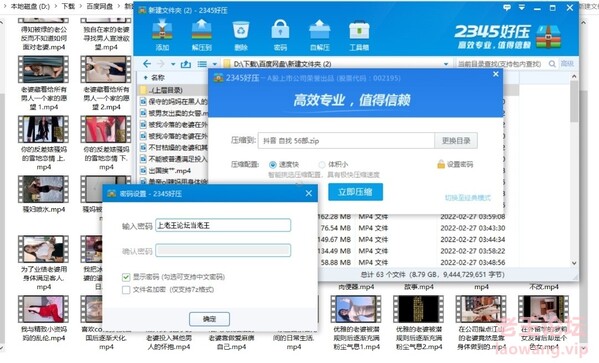This screenshot has height=363, width=599.
Task: Select the 速度快 radio option
Action: pyautogui.click(x=272, y=165)
